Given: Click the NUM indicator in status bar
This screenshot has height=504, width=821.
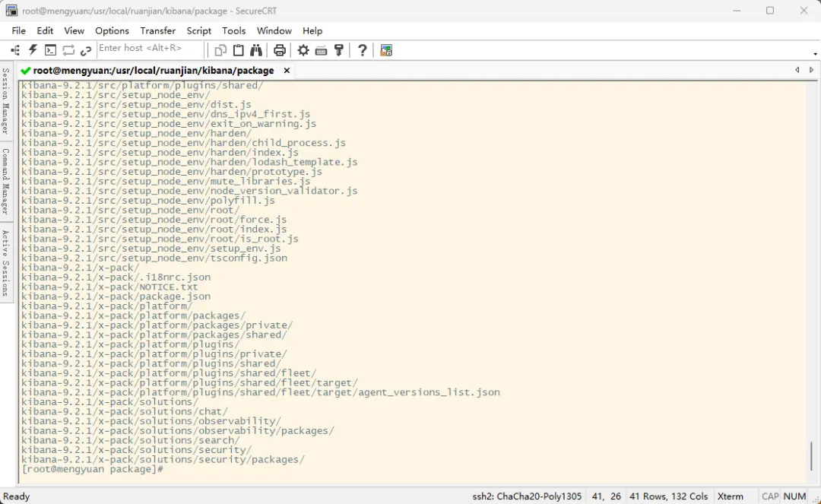Looking at the screenshot, I should pos(794,496).
